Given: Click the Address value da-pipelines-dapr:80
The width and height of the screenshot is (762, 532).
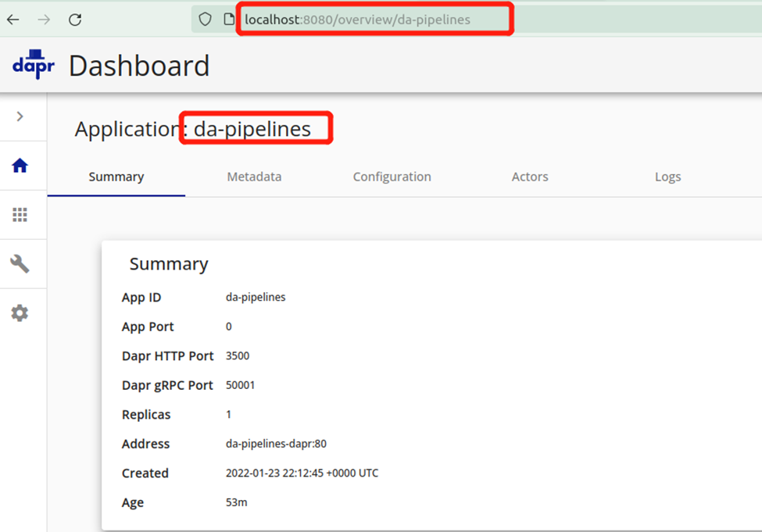Looking at the screenshot, I should click(x=276, y=444).
